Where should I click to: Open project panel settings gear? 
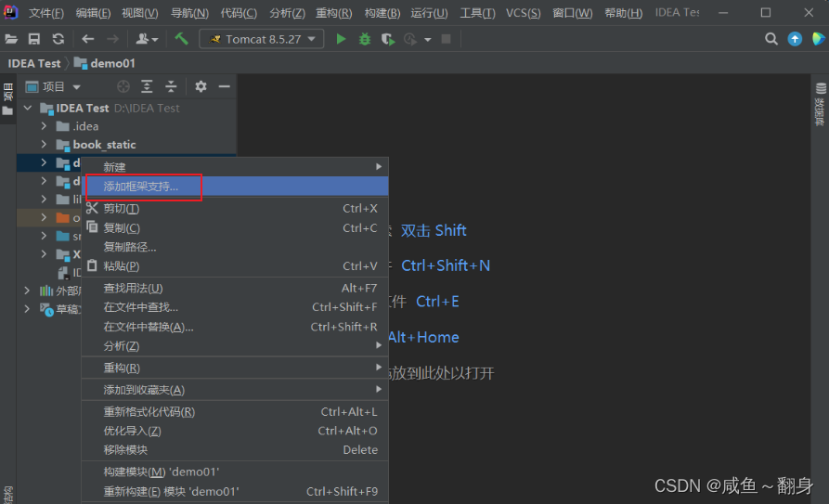(x=201, y=86)
